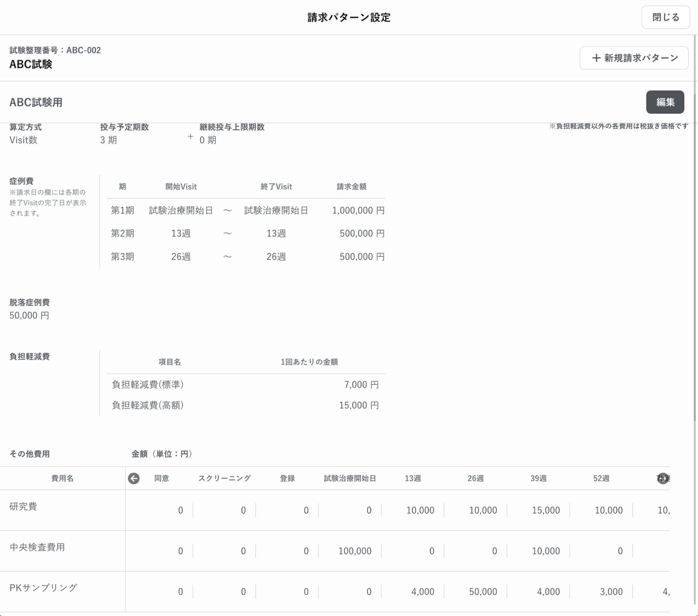Select the 第1期 row in 症例費 table
The height and width of the screenshot is (616, 698).
(123, 210)
